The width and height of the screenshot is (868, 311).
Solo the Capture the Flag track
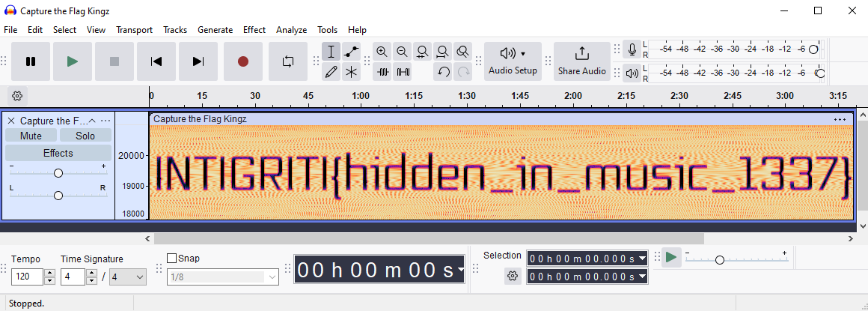tap(85, 136)
